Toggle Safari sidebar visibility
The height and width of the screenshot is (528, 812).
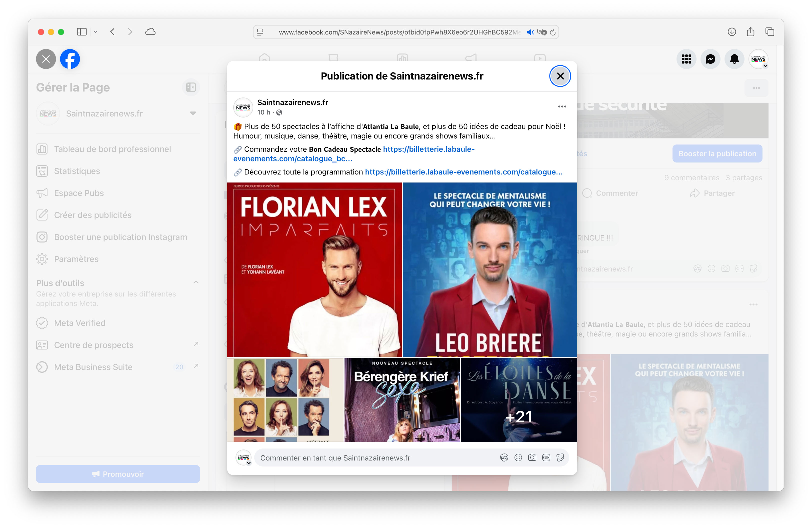(81, 32)
